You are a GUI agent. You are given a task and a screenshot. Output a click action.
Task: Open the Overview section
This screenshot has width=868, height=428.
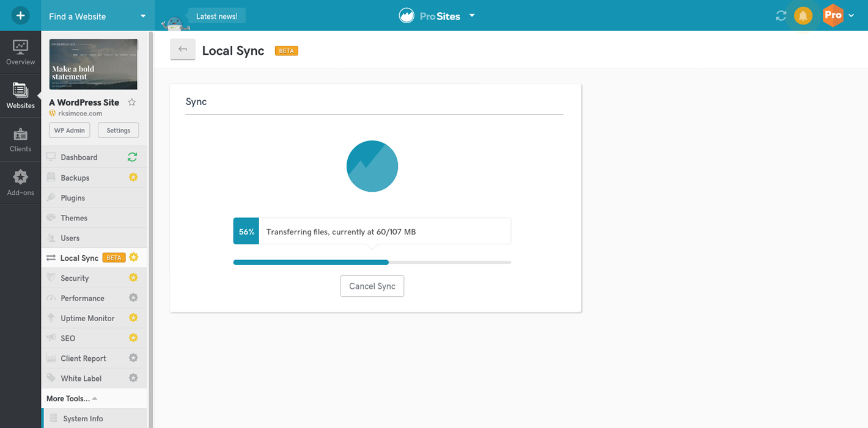pos(20,53)
